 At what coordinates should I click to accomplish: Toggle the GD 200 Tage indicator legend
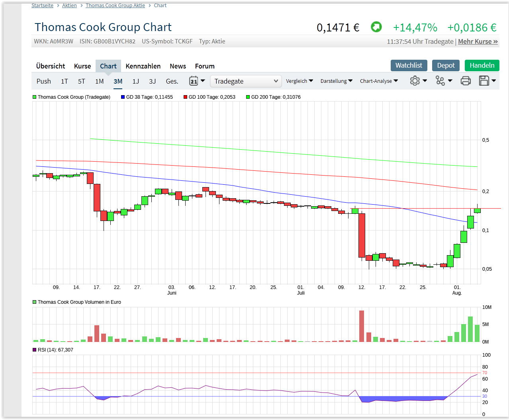[x=248, y=97]
